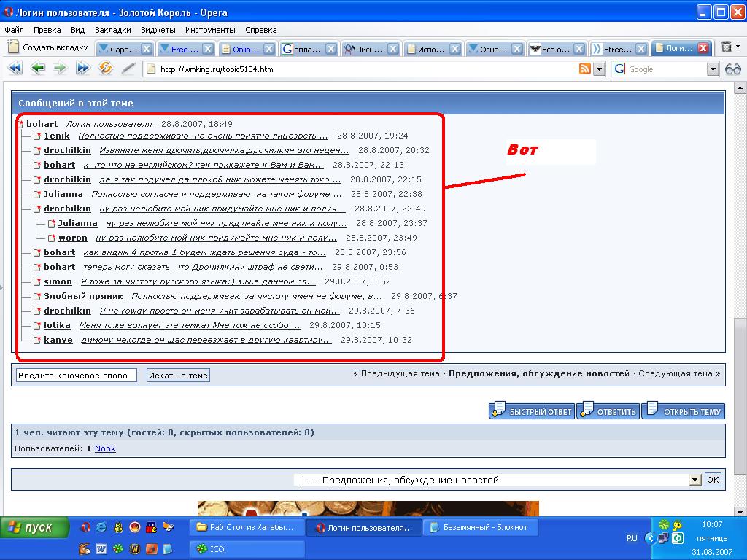Click the Искать в теме button
Viewport: 747px width, 560px height.
click(178, 376)
